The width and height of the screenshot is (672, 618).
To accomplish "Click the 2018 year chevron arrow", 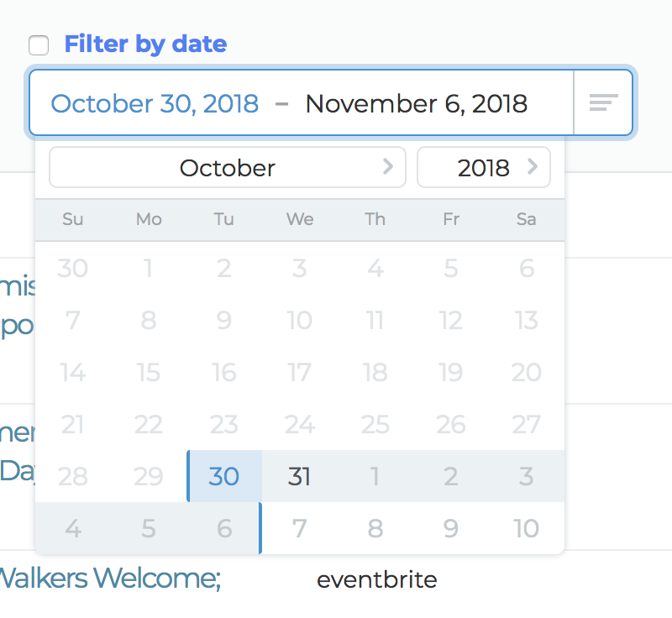I will (533, 166).
